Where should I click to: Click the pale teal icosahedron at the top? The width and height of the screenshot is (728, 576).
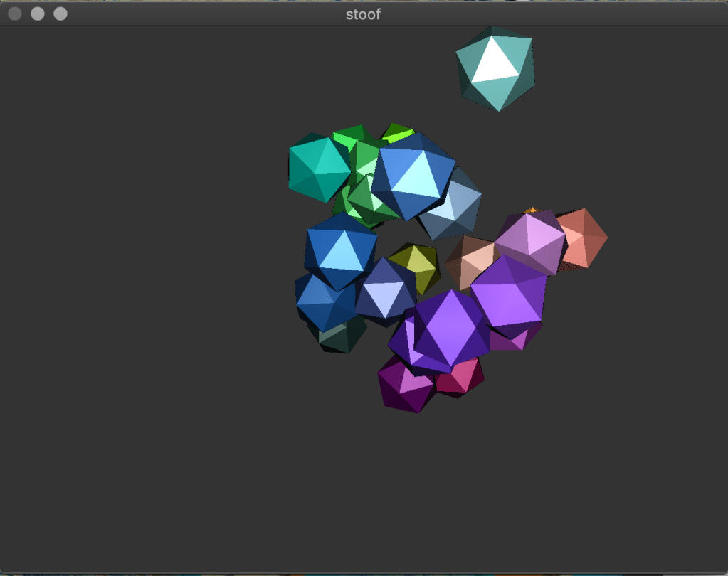(x=495, y=69)
